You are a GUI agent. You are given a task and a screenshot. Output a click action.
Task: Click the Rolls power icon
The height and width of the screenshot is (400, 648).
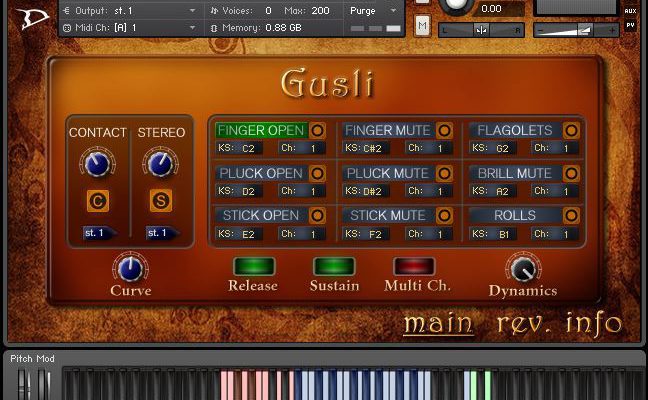(571, 215)
